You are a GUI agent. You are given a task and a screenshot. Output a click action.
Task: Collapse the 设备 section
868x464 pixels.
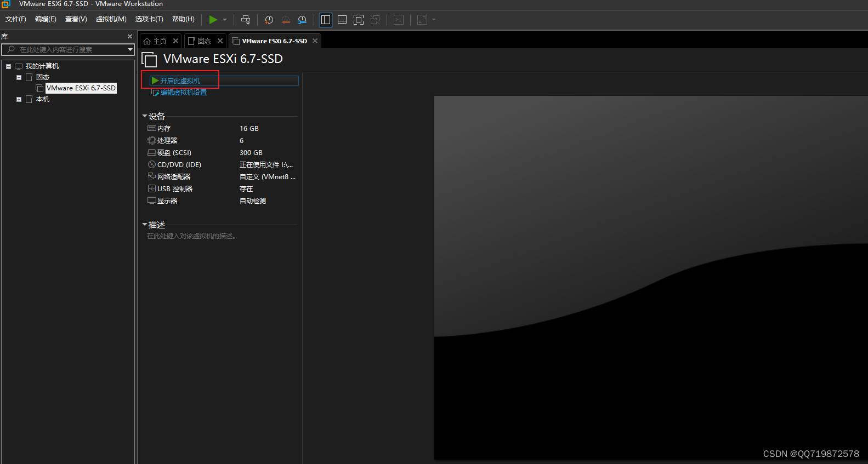coord(145,116)
